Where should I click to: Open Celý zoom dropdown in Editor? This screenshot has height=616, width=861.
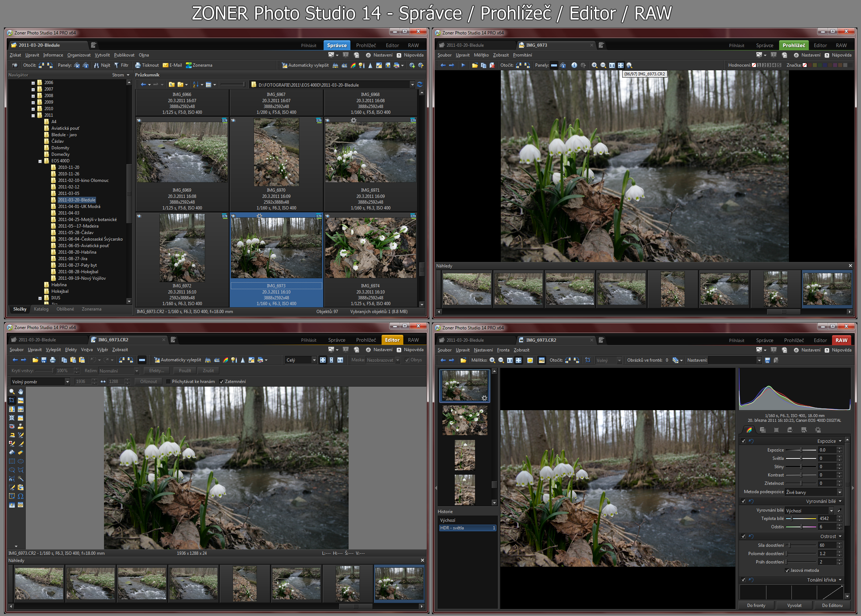click(x=301, y=360)
